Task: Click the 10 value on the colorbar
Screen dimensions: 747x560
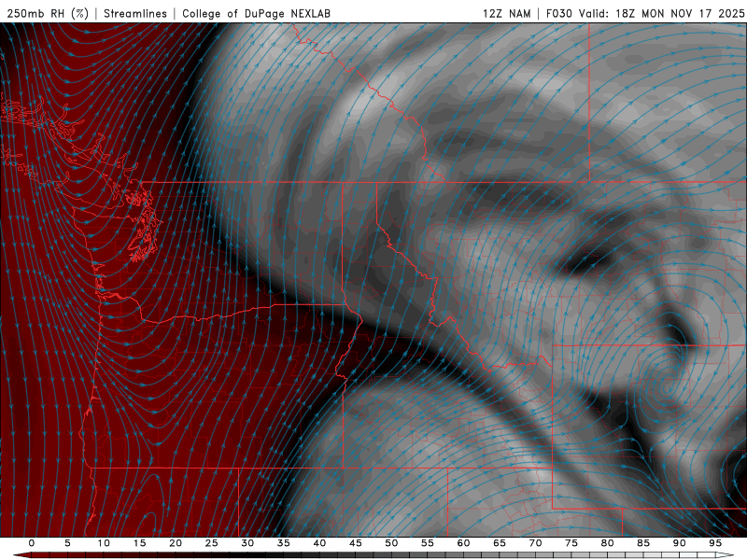Action: pyautogui.click(x=104, y=543)
